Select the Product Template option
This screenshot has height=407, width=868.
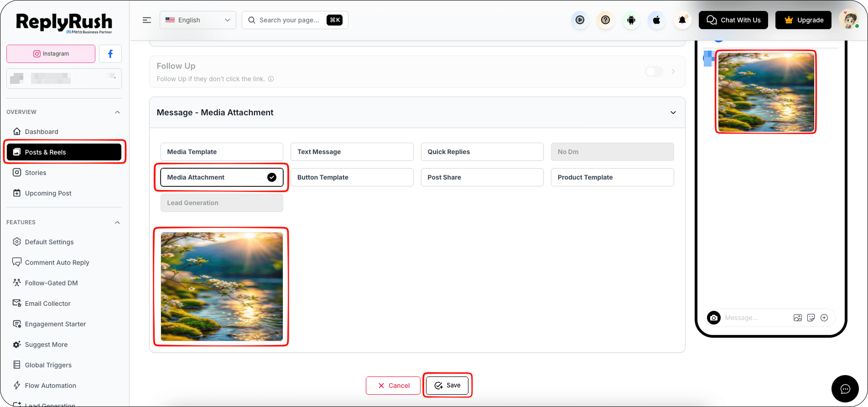click(613, 177)
